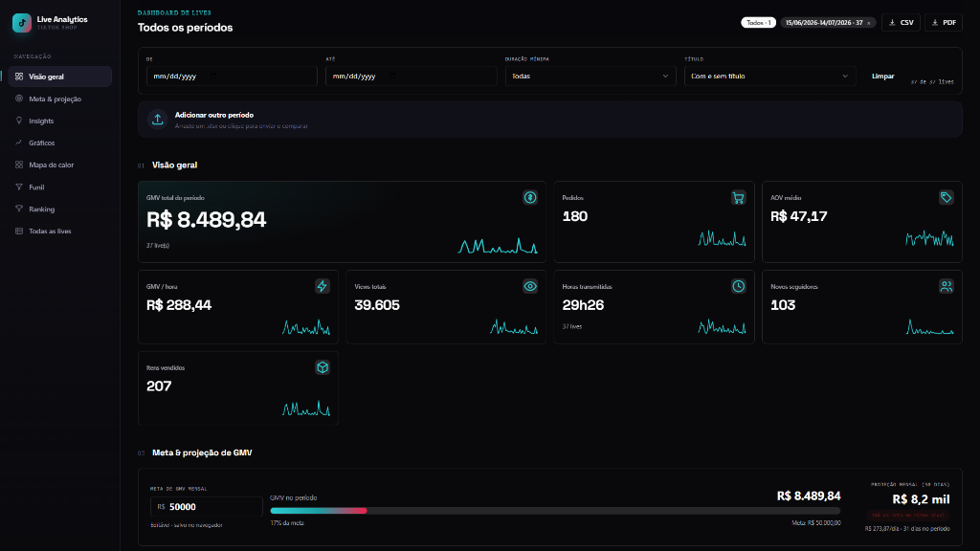The height and width of the screenshot is (551, 980).
Task: Expand the Título dropdown Com e sem título
Action: (769, 77)
